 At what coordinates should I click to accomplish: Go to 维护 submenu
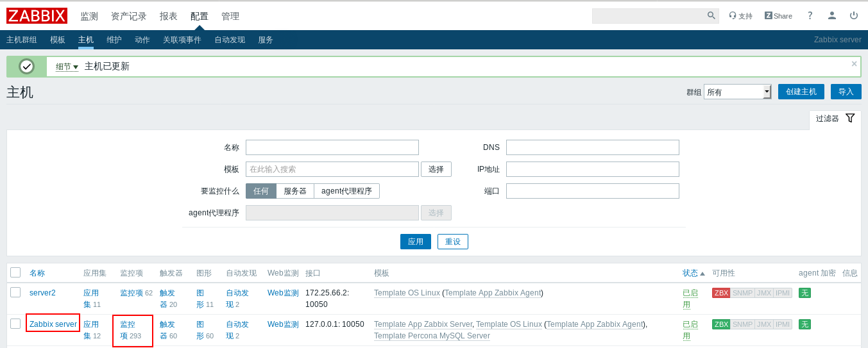coord(114,40)
